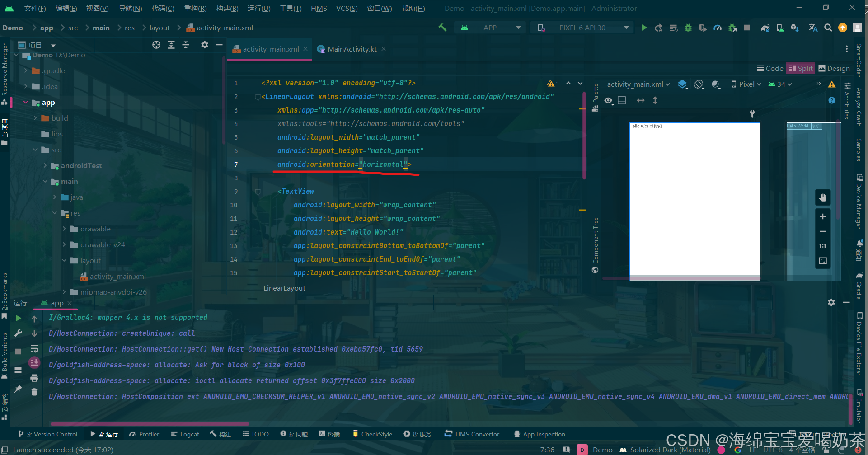
Task: Collapse all items in project panel
Action: (x=186, y=45)
